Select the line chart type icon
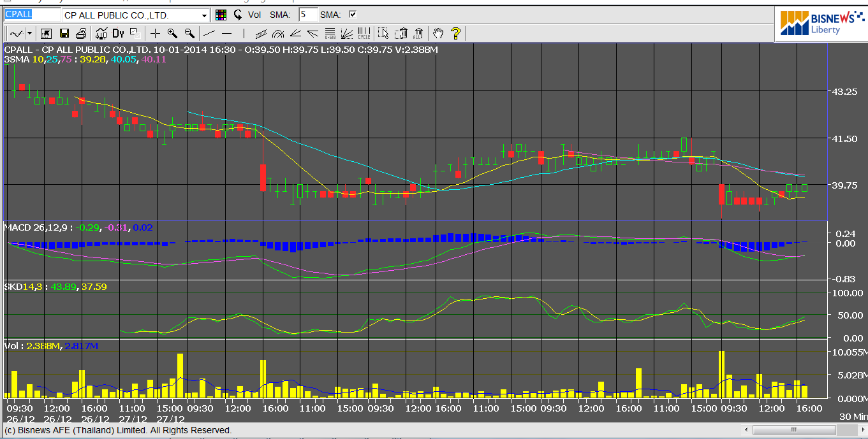The image size is (868, 439). click(x=16, y=33)
